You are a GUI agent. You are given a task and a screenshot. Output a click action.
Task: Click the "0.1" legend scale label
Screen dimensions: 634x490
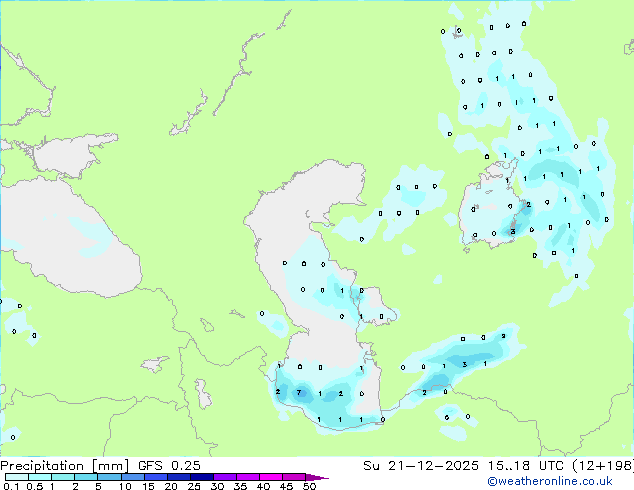tap(11, 486)
